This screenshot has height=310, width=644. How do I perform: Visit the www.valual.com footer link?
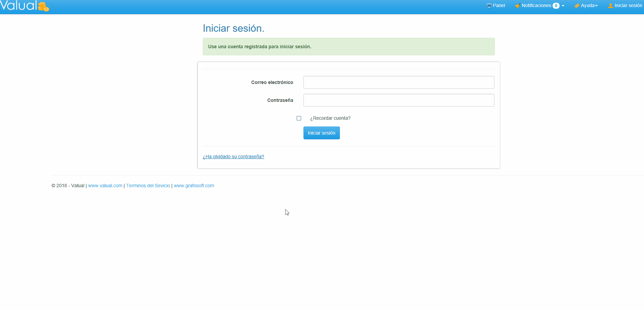[x=105, y=186]
